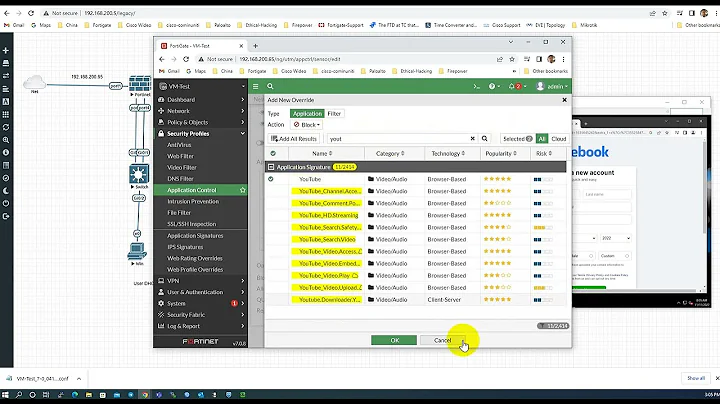Close the Add New Override dialog
The image size is (720, 404).
[564, 100]
